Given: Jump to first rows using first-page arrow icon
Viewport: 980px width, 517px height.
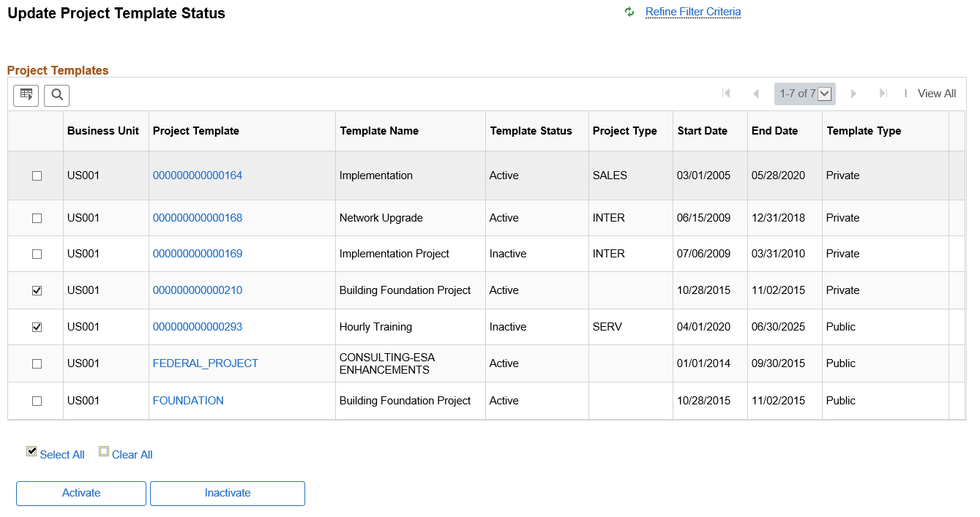Looking at the screenshot, I should [x=726, y=93].
